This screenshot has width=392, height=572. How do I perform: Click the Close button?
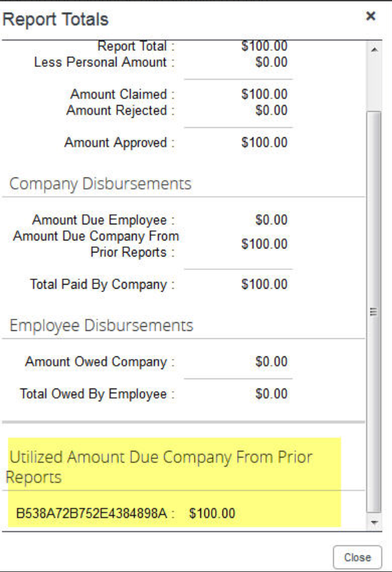click(x=357, y=557)
